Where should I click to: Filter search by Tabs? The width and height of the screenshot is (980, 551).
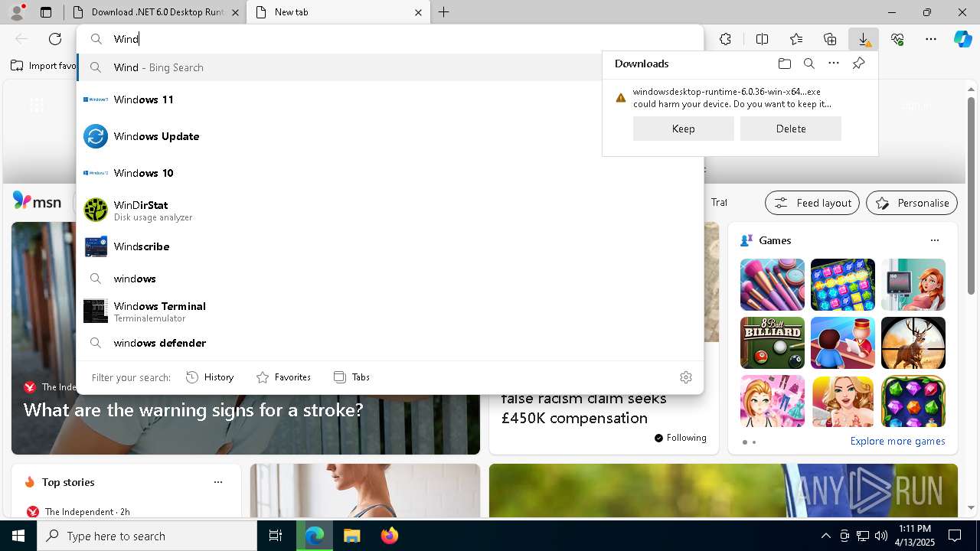tap(351, 377)
